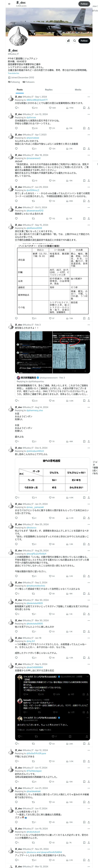Select the Posts tab
The width and height of the screenshot is (98, 868).
tap(20, 90)
